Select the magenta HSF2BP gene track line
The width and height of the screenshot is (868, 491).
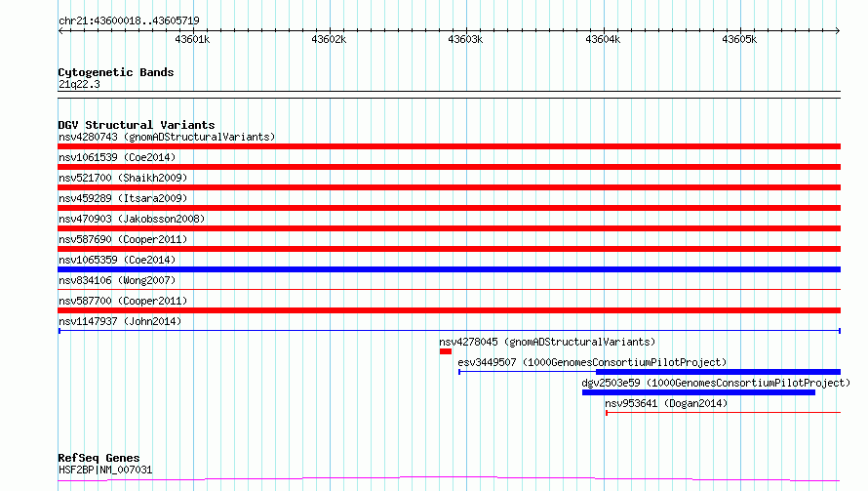point(449,478)
